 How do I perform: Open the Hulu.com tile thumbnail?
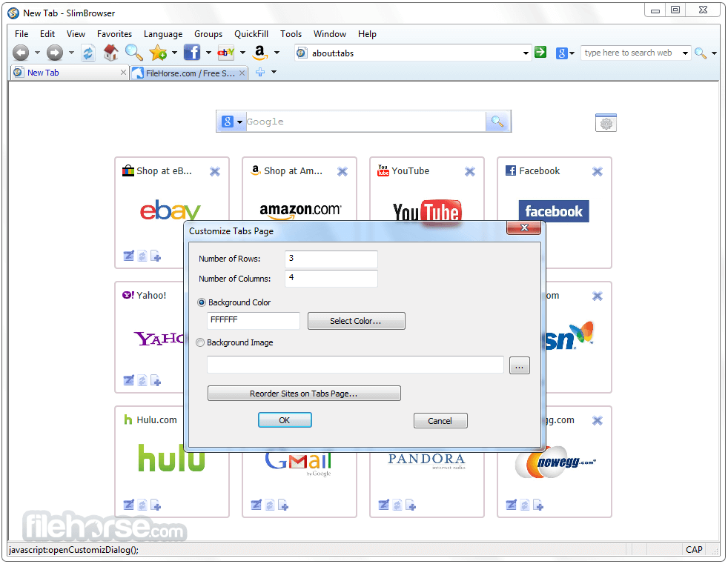point(172,458)
